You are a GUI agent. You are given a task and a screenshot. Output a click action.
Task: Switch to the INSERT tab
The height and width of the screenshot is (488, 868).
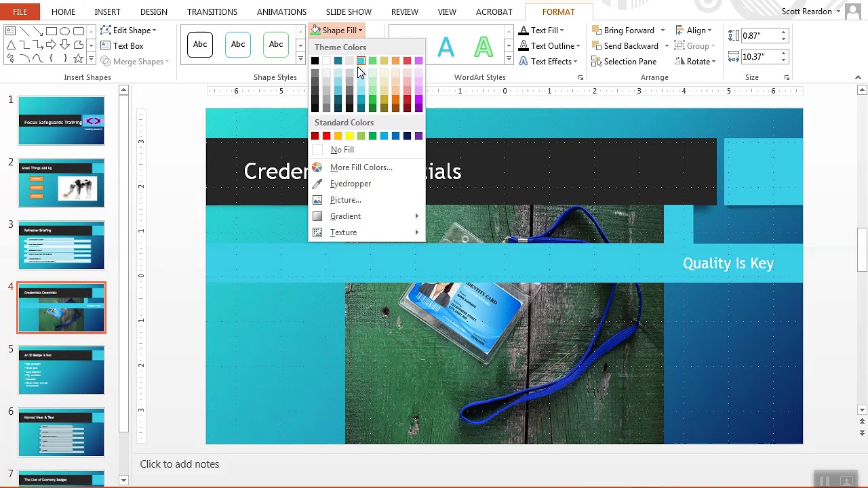pyautogui.click(x=107, y=12)
